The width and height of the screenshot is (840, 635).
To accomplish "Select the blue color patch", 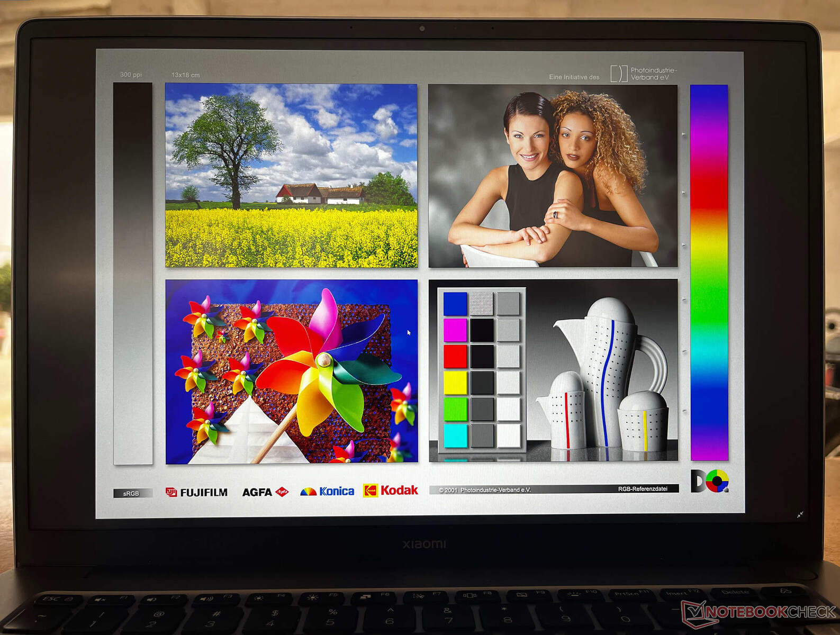I will (x=455, y=304).
